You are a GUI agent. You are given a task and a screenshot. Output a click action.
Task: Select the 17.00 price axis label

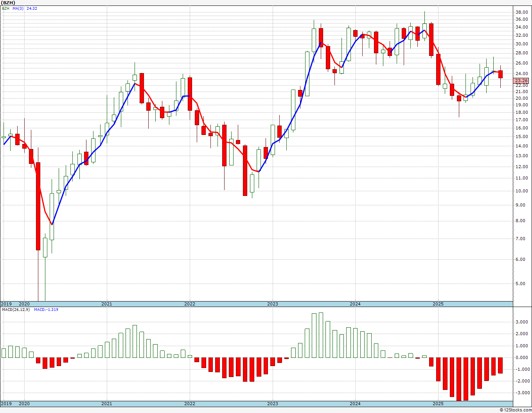[522, 120]
